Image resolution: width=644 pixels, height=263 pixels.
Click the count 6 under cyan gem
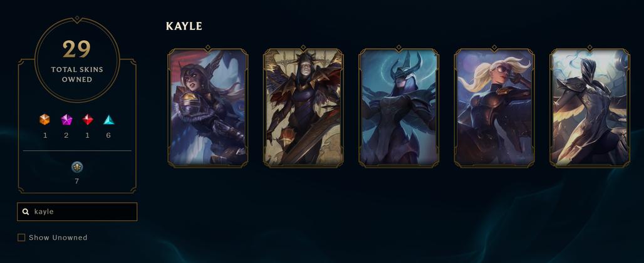pos(108,135)
